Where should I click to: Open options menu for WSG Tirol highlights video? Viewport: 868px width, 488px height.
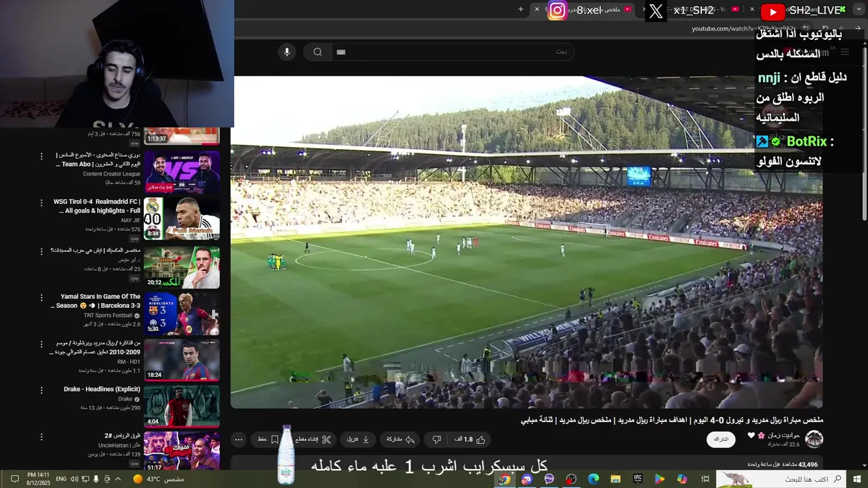tap(41, 203)
